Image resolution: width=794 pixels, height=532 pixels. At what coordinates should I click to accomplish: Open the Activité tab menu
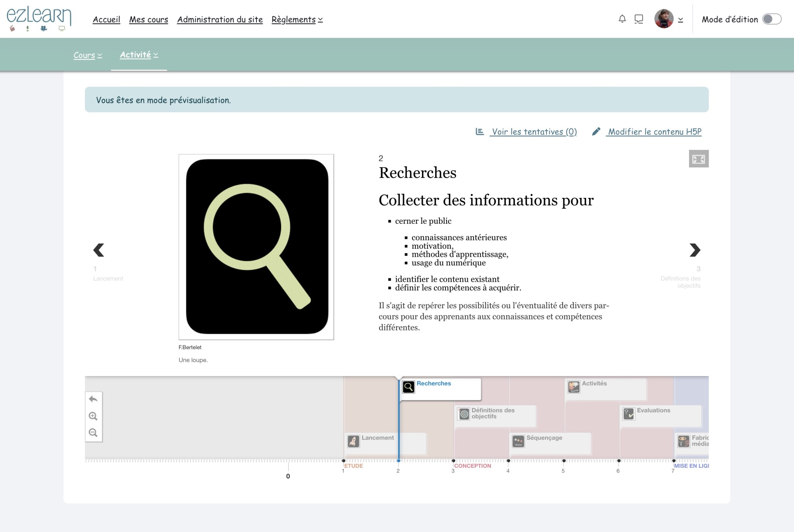[139, 55]
